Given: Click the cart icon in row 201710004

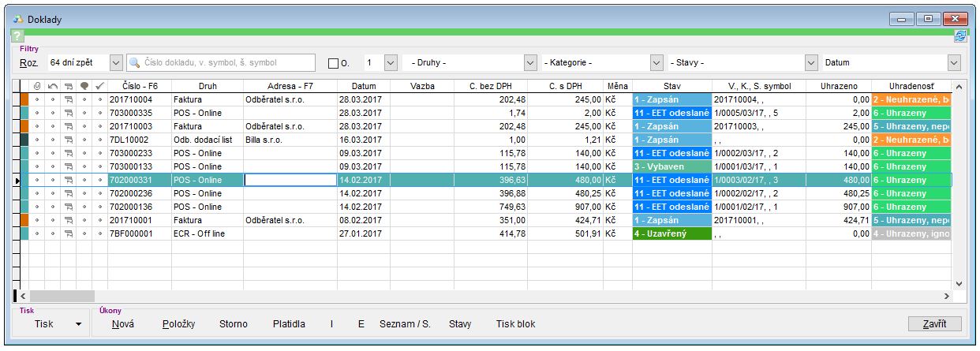Looking at the screenshot, I should pyautogui.click(x=68, y=99).
